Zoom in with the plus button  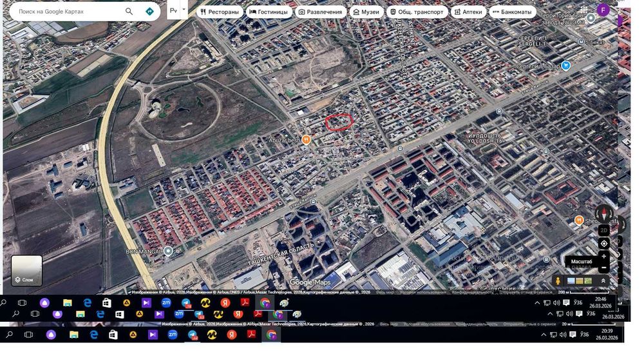click(x=604, y=257)
